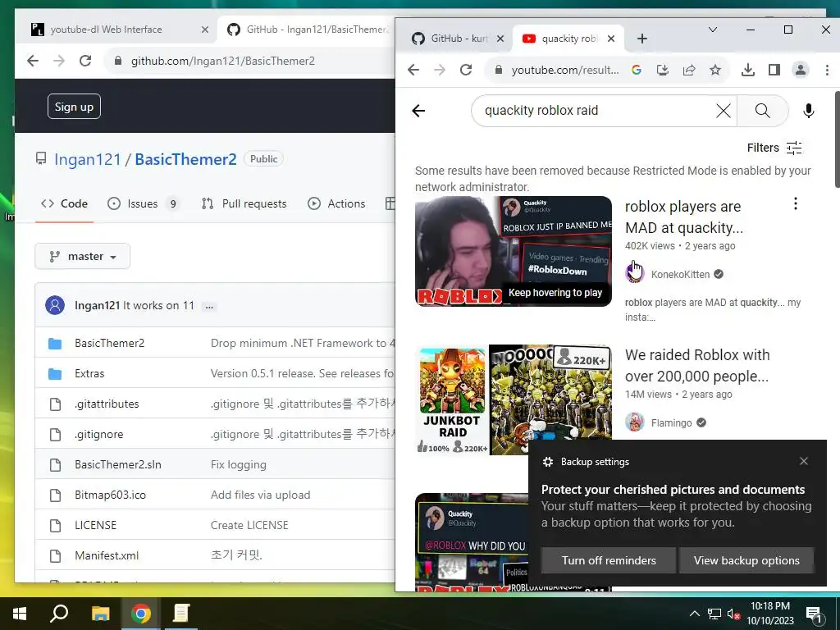The height and width of the screenshot is (630, 840).
Task: Click install app icon in address bar
Action: click(663, 70)
